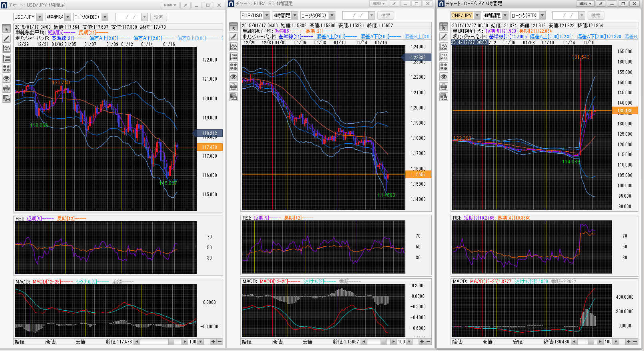Open the technical indicator chart icon in CHF/JPY window

[x=444, y=47]
